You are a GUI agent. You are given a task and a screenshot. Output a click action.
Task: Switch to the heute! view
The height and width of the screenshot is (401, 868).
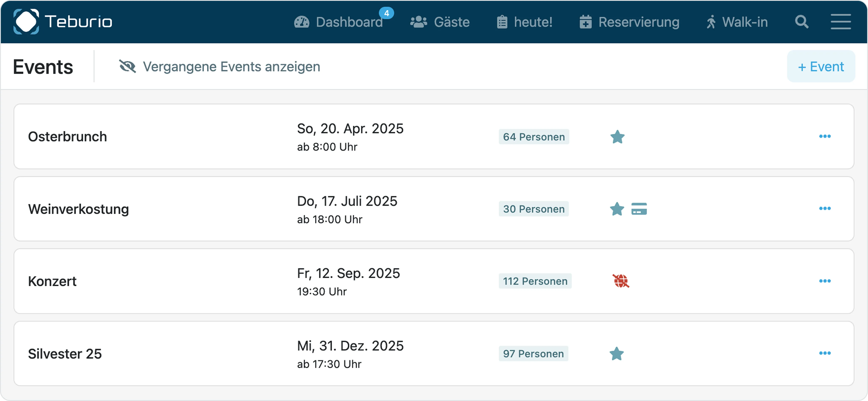click(525, 22)
